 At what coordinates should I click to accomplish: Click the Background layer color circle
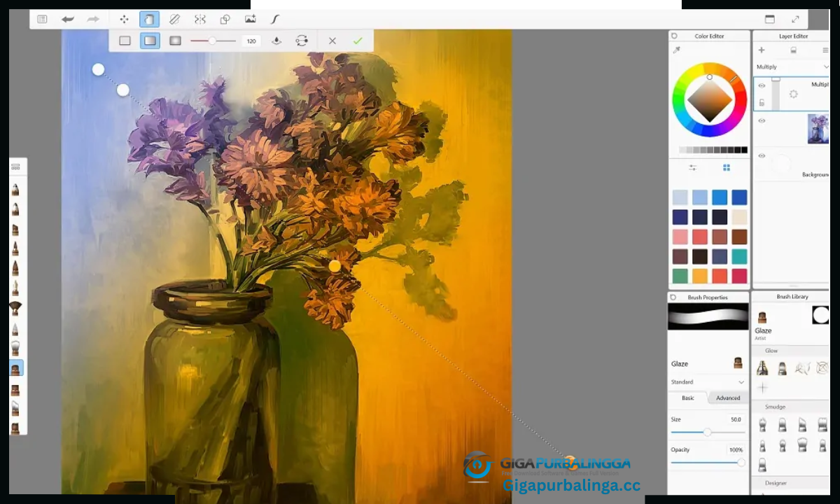(x=780, y=164)
